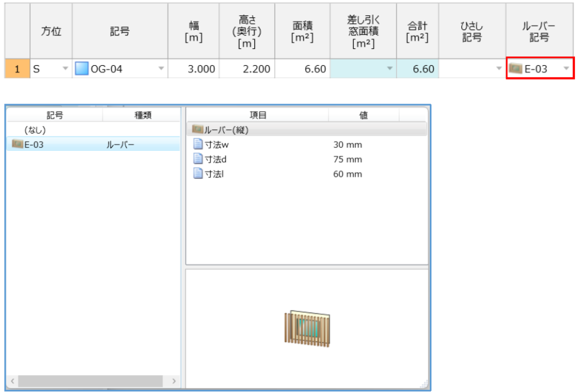The height and width of the screenshot is (392, 576).
Task: Open the 方位 dropdown showing S
Action: [65, 69]
